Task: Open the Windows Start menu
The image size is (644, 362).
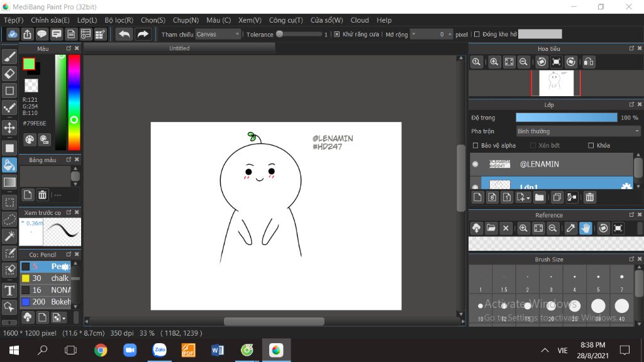Action: tap(14, 350)
